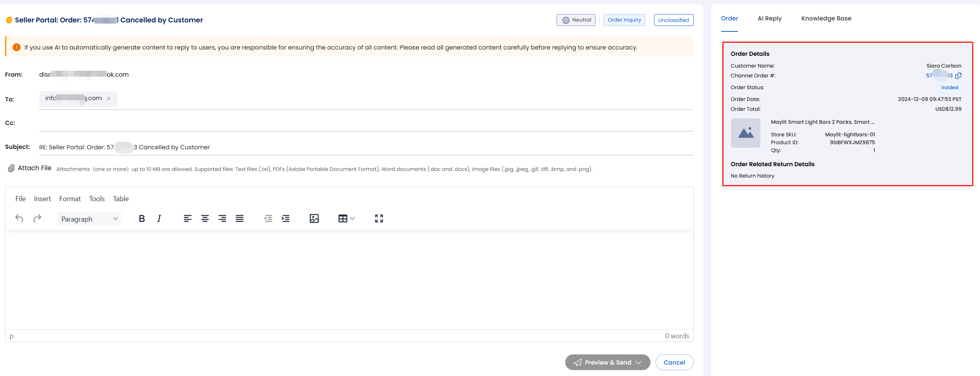Click the product image placeholder thumbnail
The height and width of the screenshot is (376, 980).
[746, 133]
